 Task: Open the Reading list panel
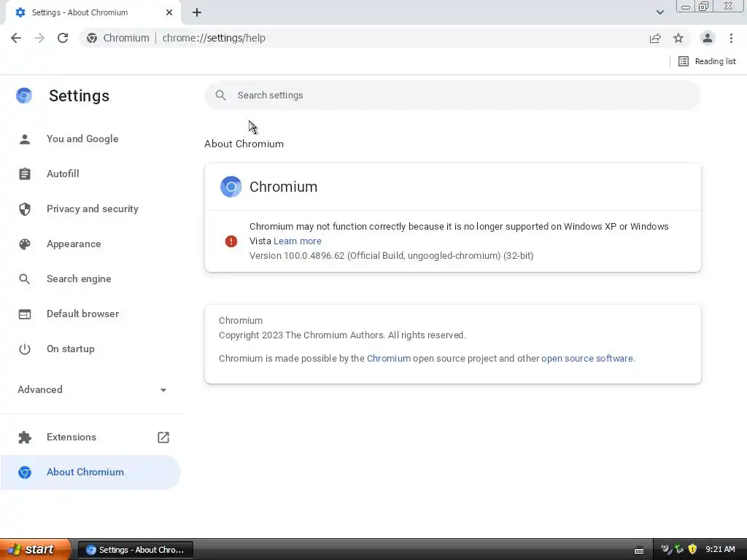(x=707, y=61)
